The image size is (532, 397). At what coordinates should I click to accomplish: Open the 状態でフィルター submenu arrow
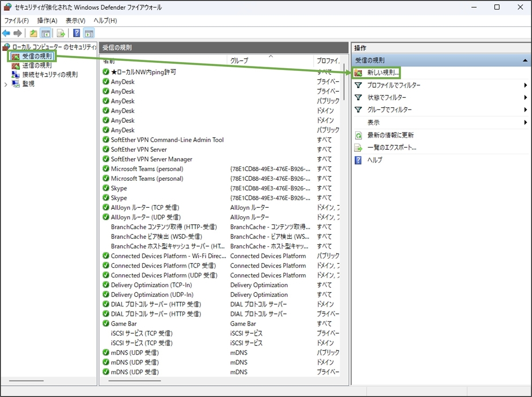(x=526, y=97)
